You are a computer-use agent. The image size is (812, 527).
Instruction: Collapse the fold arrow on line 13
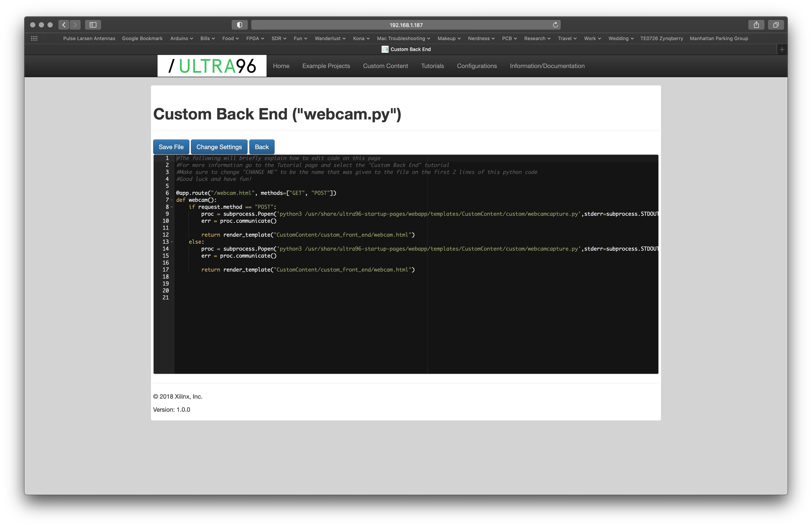(x=172, y=242)
